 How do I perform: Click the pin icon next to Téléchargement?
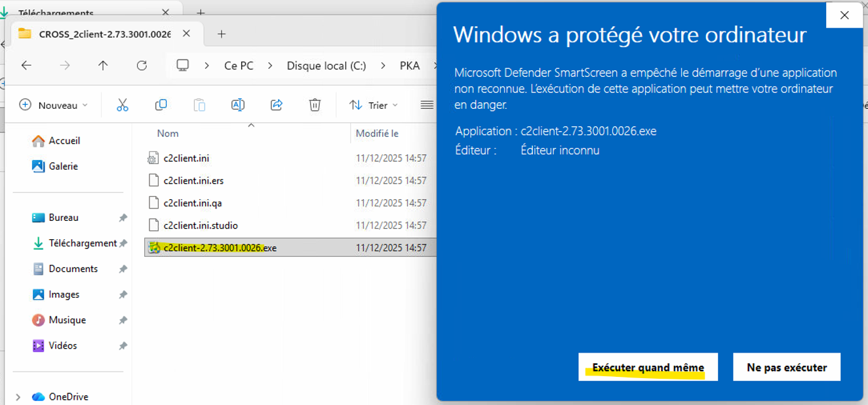[123, 243]
